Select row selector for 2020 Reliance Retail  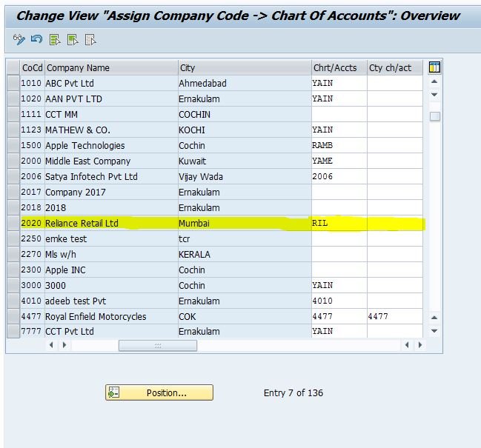(x=13, y=223)
